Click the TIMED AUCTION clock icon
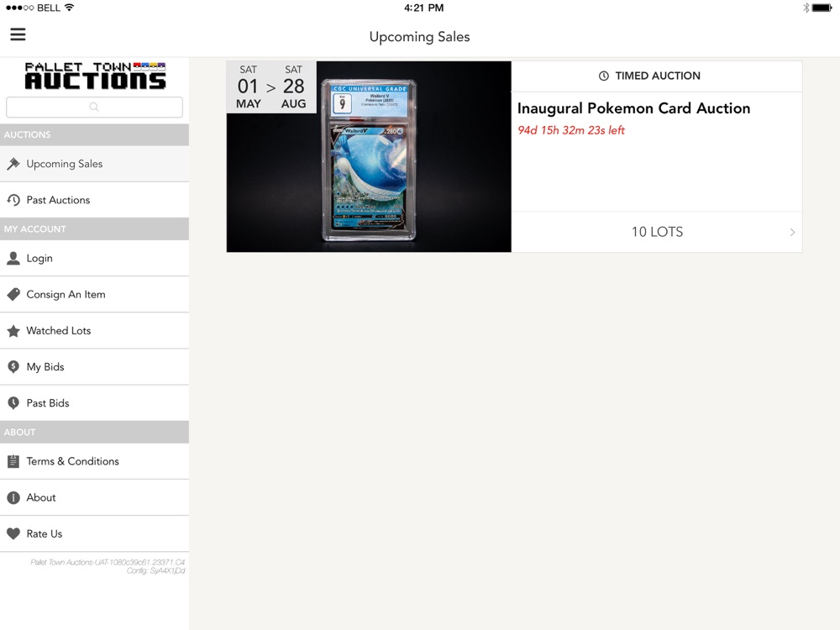Viewport: 840px width, 630px height. point(603,76)
